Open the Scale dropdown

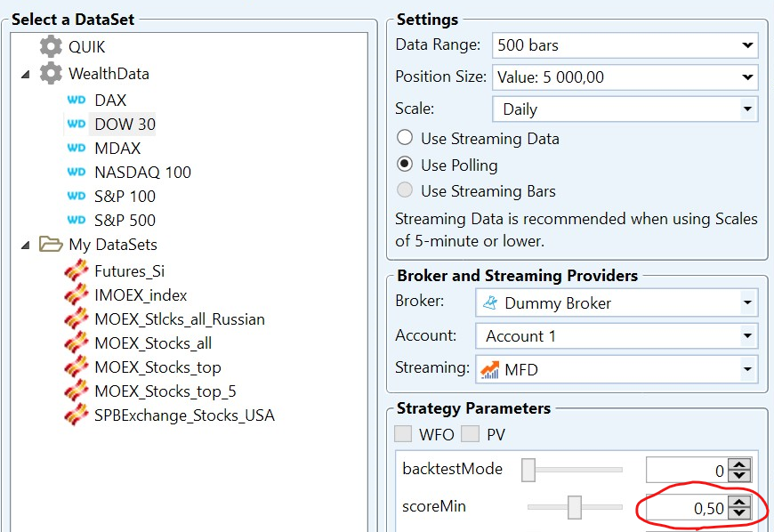750,109
